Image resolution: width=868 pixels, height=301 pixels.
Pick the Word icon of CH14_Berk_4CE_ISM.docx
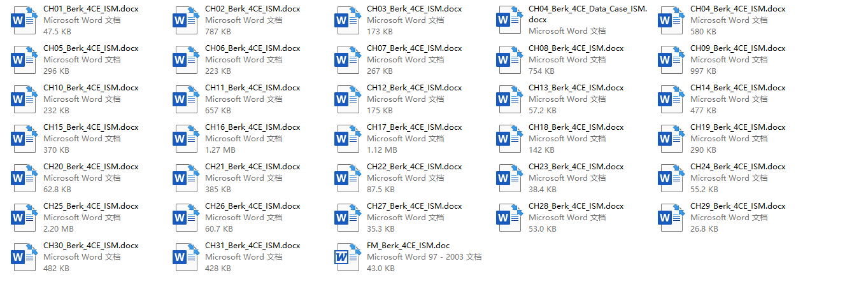(x=672, y=99)
